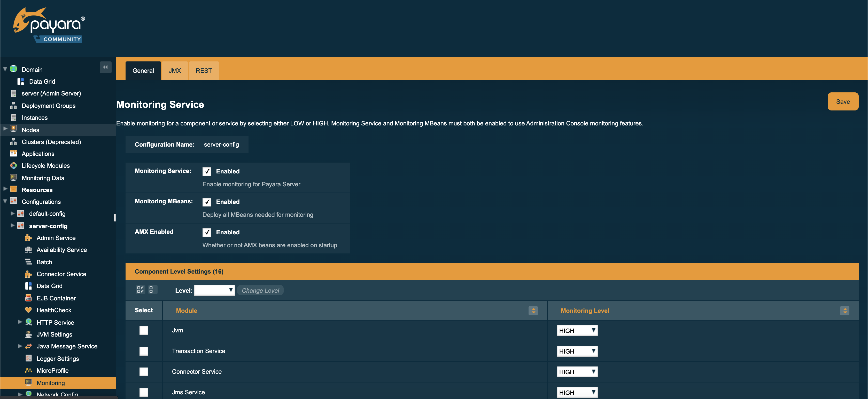Sort table by Monitoring Level header

pos(585,310)
